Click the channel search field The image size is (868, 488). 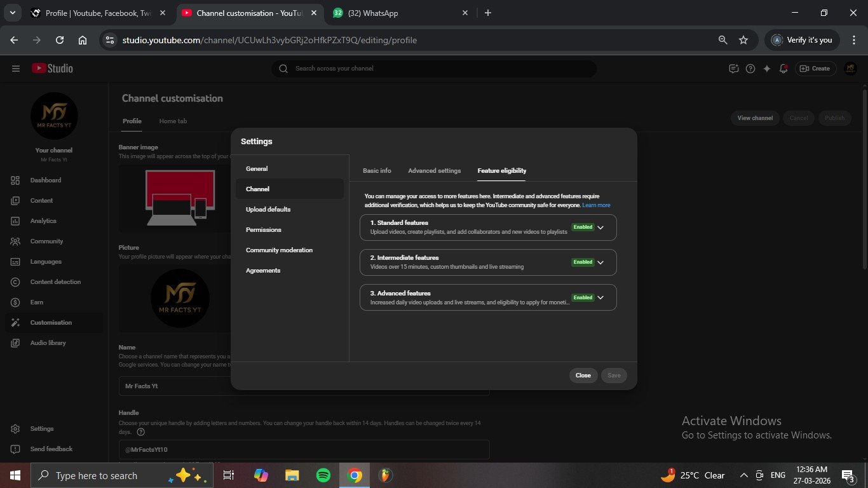pos(438,69)
